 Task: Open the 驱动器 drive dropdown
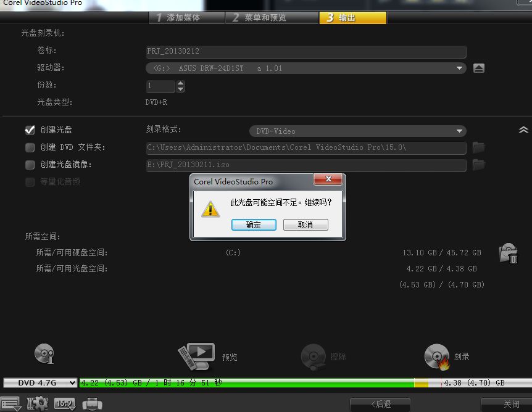coord(306,68)
